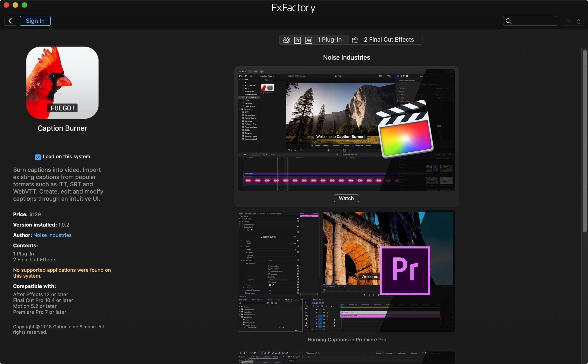Toggle the 'Load on this system' checkbox

38,157
